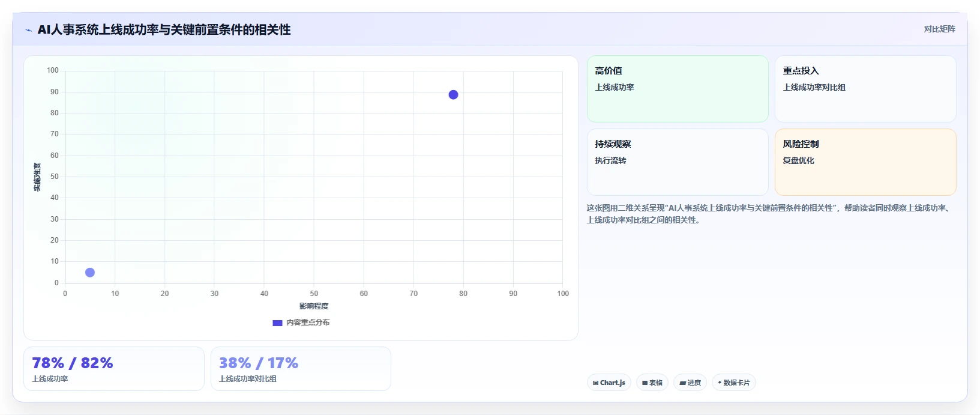Open the 高价值 quadrant card
Viewport: 980px width, 415px height.
tap(678, 89)
